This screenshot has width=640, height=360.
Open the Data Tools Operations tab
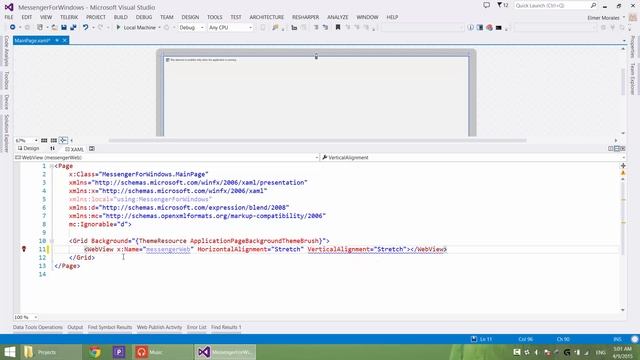pyautogui.click(x=38, y=327)
